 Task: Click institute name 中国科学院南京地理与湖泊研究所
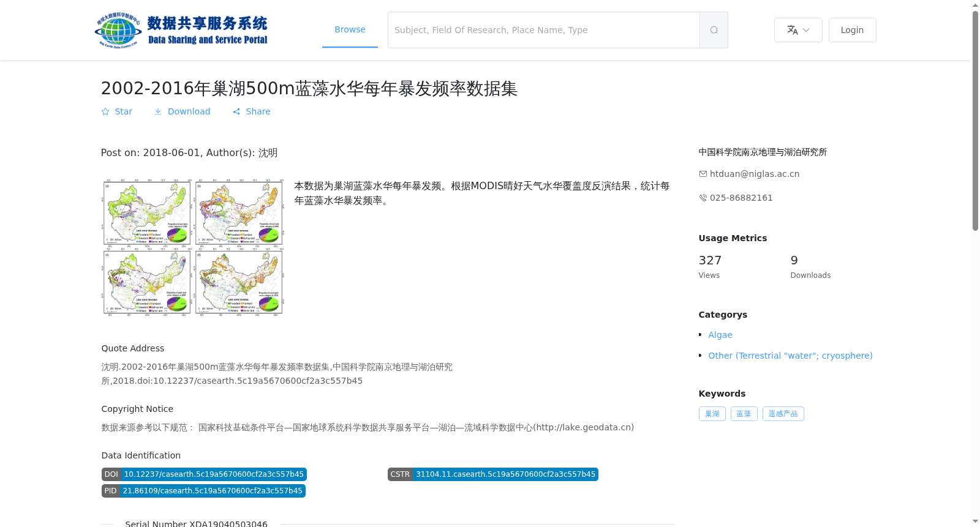coord(763,152)
